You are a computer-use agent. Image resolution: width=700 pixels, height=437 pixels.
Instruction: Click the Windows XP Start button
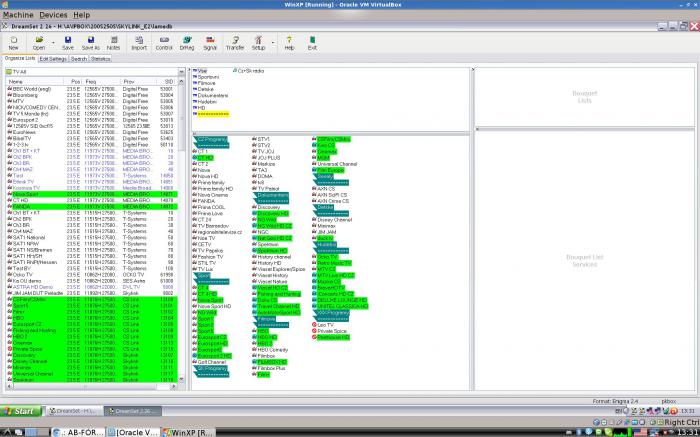[21, 411]
